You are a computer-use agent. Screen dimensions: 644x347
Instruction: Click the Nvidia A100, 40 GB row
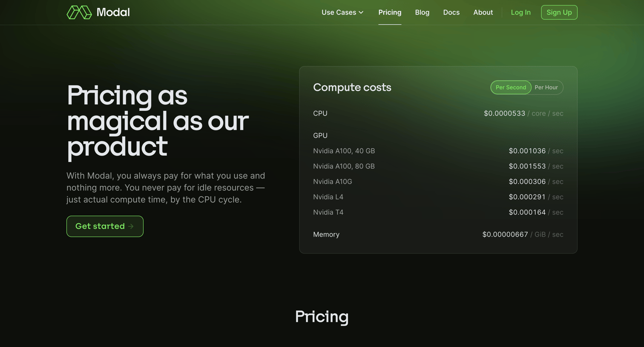click(438, 151)
